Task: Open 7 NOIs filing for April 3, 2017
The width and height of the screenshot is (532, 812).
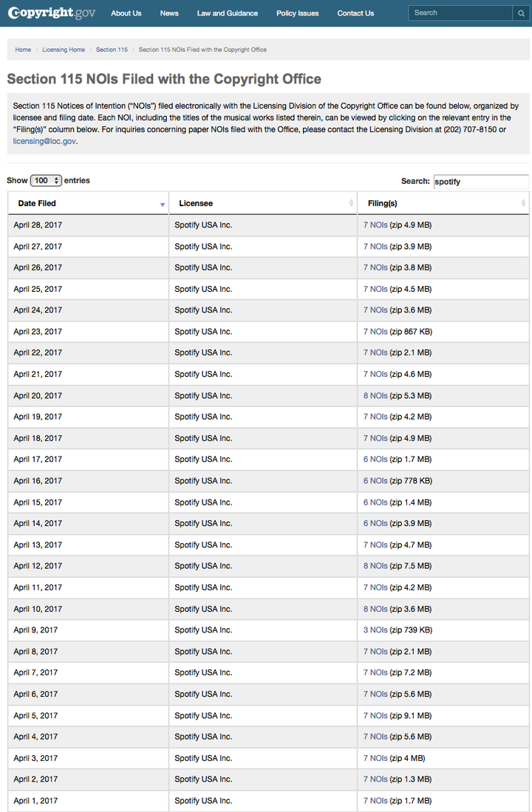Action: [x=375, y=758]
